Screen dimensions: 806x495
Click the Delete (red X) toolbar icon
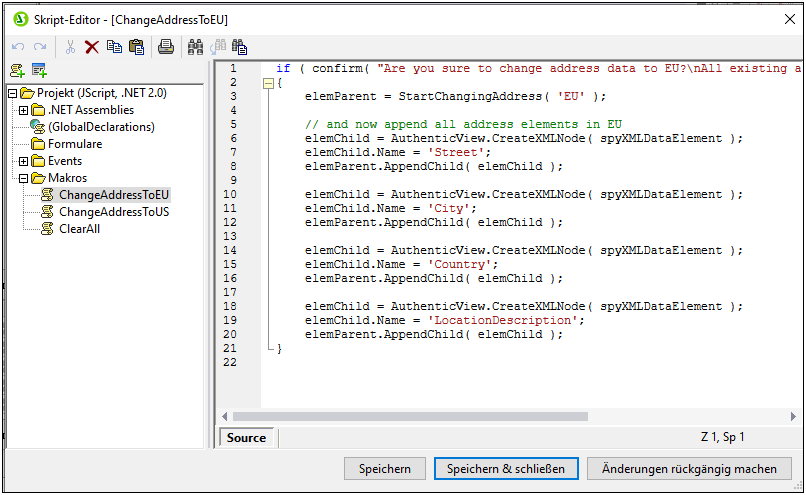(x=92, y=46)
